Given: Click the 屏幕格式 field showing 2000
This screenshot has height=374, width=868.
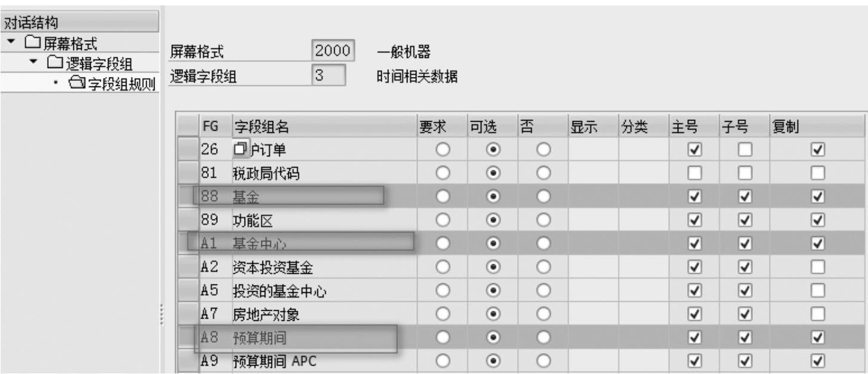Looking at the screenshot, I should point(333,51).
